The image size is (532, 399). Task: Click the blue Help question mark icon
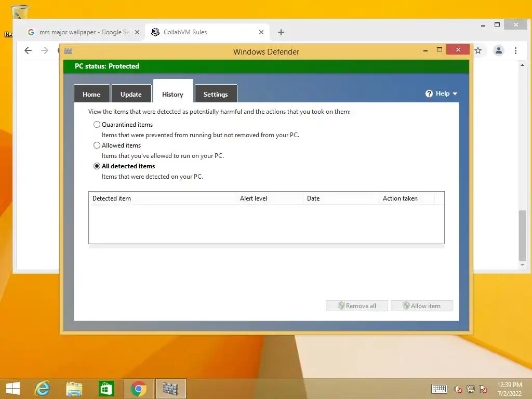429,94
